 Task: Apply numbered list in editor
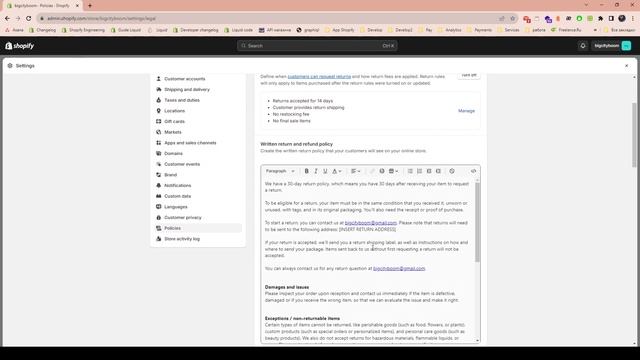(x=420, y=171)
